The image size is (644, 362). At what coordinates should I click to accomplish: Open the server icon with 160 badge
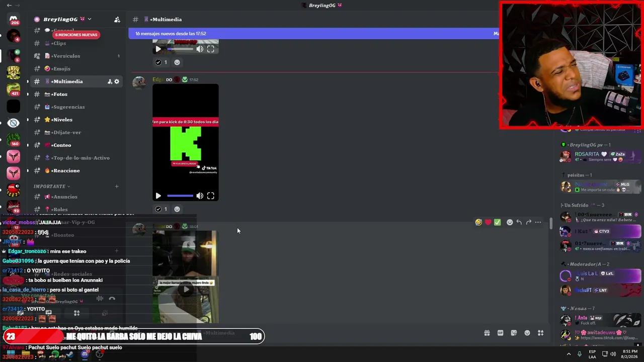(x=14, y=139)
